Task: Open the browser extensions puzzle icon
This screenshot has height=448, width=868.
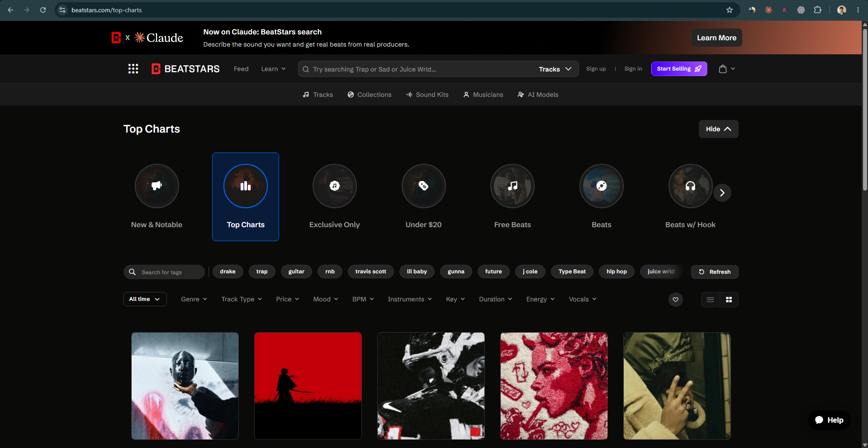Action: pyautogui.click(x=817, y=10)
